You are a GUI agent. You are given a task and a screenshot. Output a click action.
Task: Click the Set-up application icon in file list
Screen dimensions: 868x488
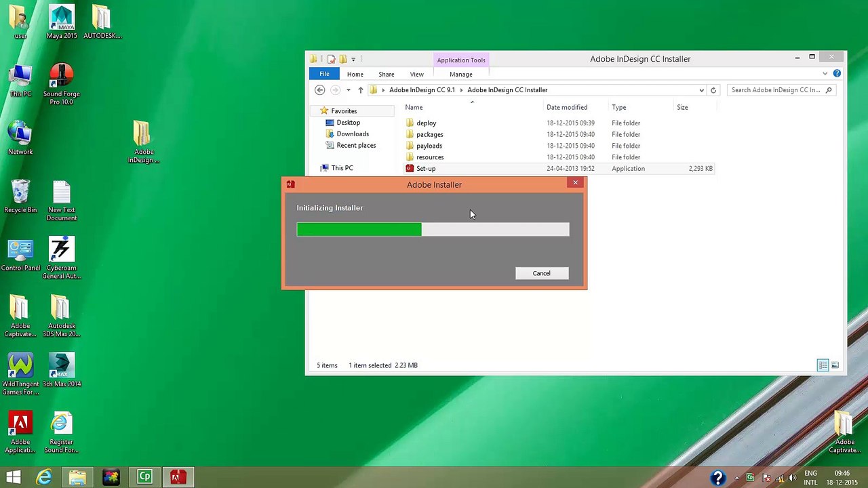tap(410, 168)
